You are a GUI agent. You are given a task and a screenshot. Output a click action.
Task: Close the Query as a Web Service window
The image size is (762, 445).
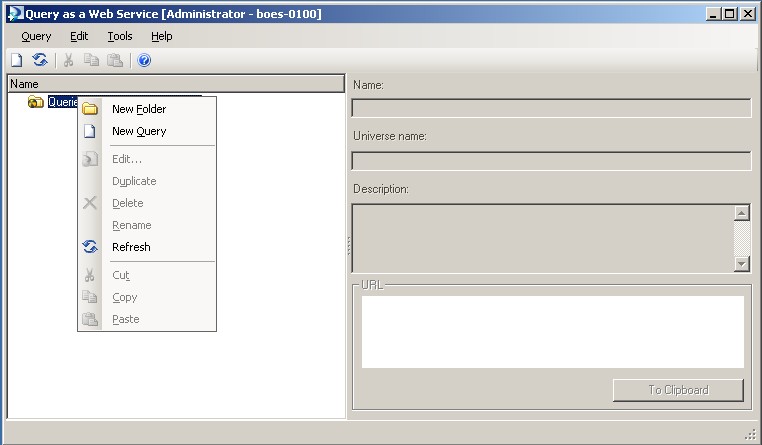coord(748,14)
